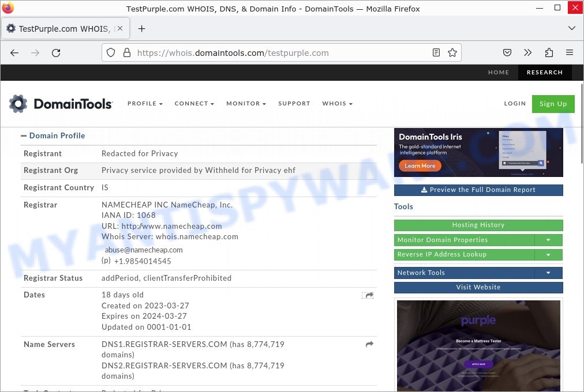Viewport: 584px width, 392px height.
Task: Open the CONNECT dropdown menu
Action: click(x=194, y=103)
